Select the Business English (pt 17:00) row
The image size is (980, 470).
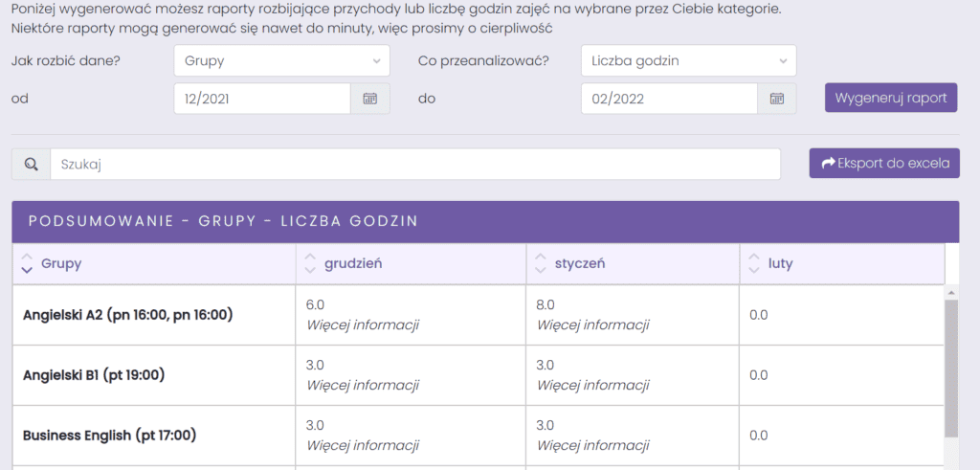[479, 436]
